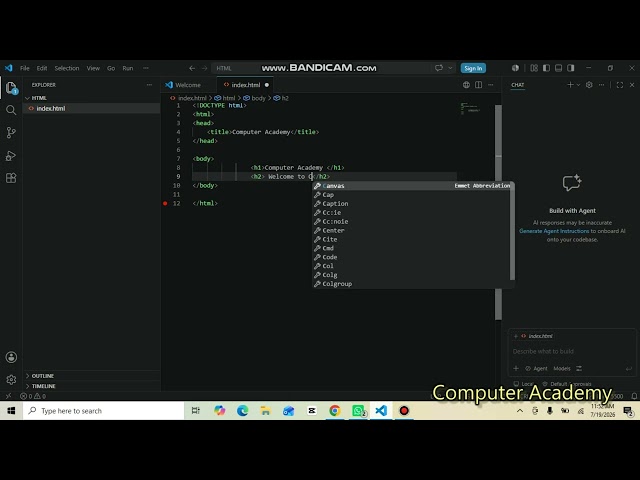The height and width of the screenshot is (480, 640).
Task: Go back with the navigation arrow
Action: click(192, 68)
